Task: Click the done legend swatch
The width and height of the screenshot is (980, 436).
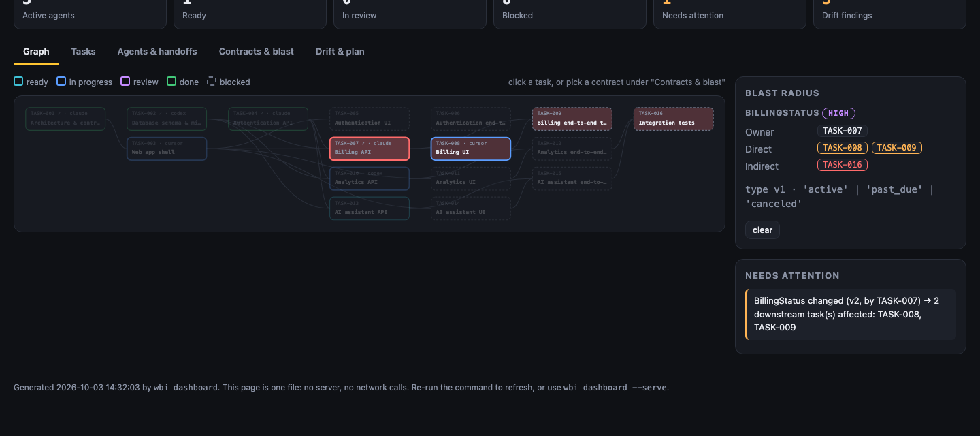Action: tap(171, 82)
